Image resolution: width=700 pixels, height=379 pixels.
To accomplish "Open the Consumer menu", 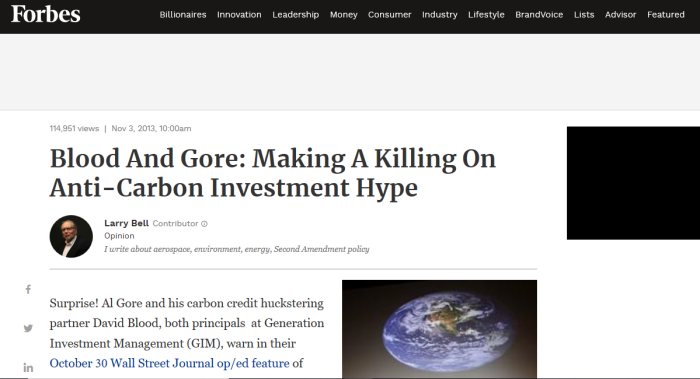I will coord(389,15).
